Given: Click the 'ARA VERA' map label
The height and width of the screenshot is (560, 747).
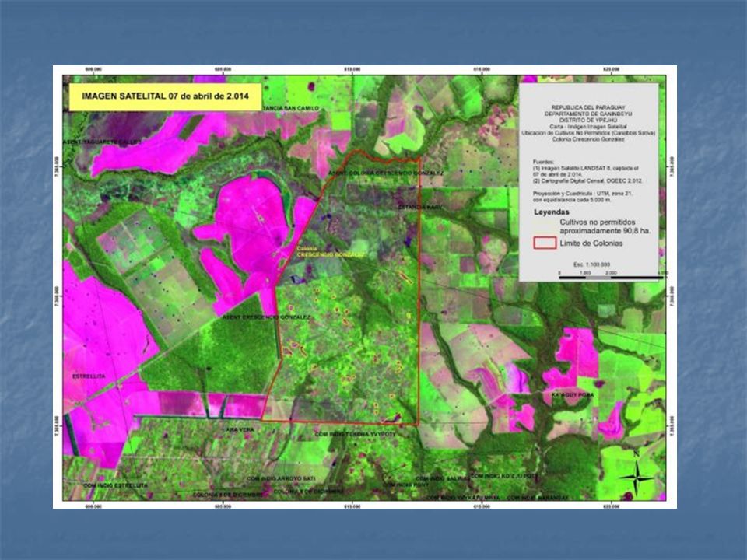Looking at the screenshot, I should (240, 429).
